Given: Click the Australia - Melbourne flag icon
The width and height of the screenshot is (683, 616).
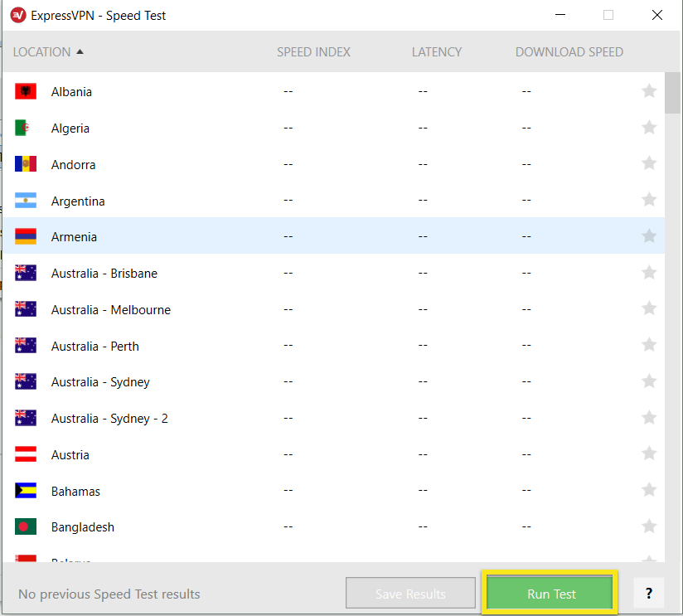Looking at the screenshot, I should [x=26, y=309].
